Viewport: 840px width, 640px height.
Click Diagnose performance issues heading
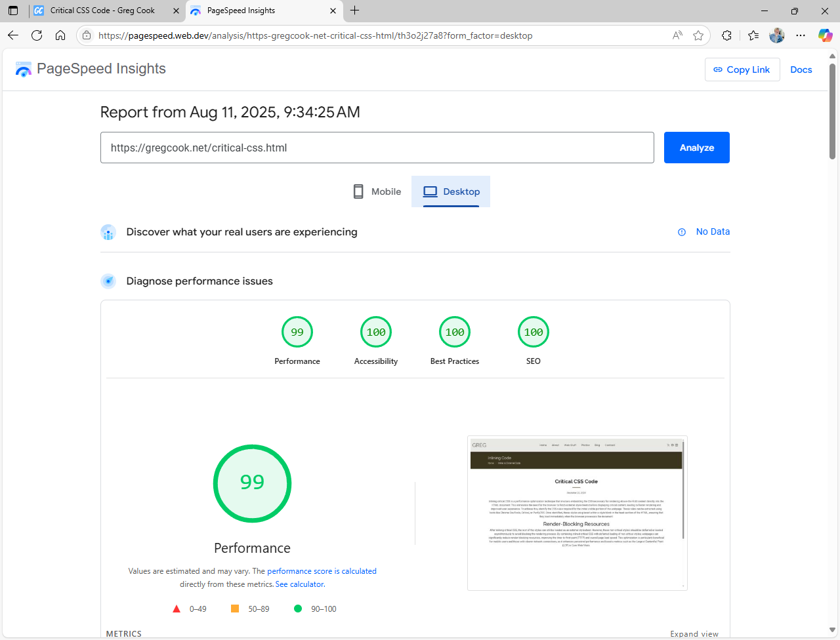[x=199, y=281]
